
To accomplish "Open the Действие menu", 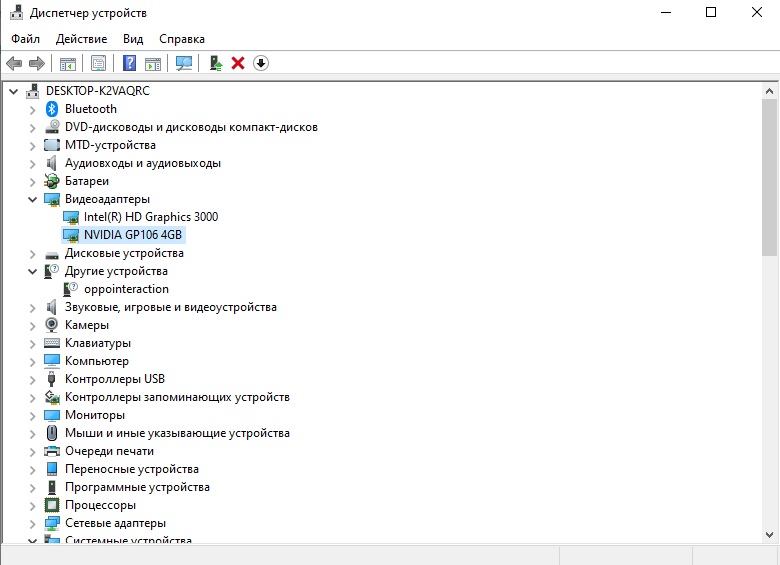I will click(x=82, y=39).
